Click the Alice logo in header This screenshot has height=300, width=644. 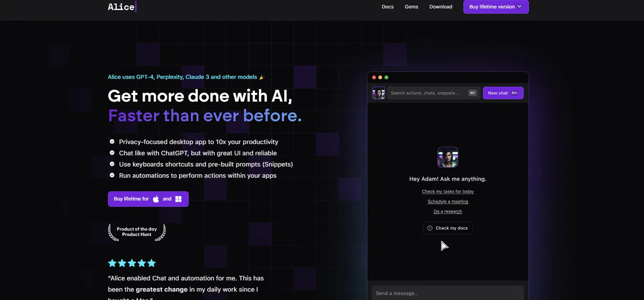[x=122, y=7]
